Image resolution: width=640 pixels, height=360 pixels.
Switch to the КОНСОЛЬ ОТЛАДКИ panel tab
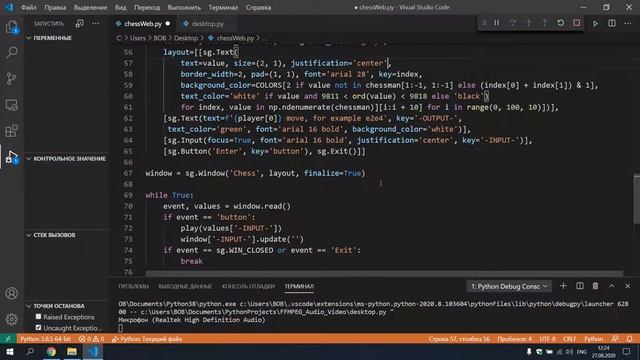[248, 286]
